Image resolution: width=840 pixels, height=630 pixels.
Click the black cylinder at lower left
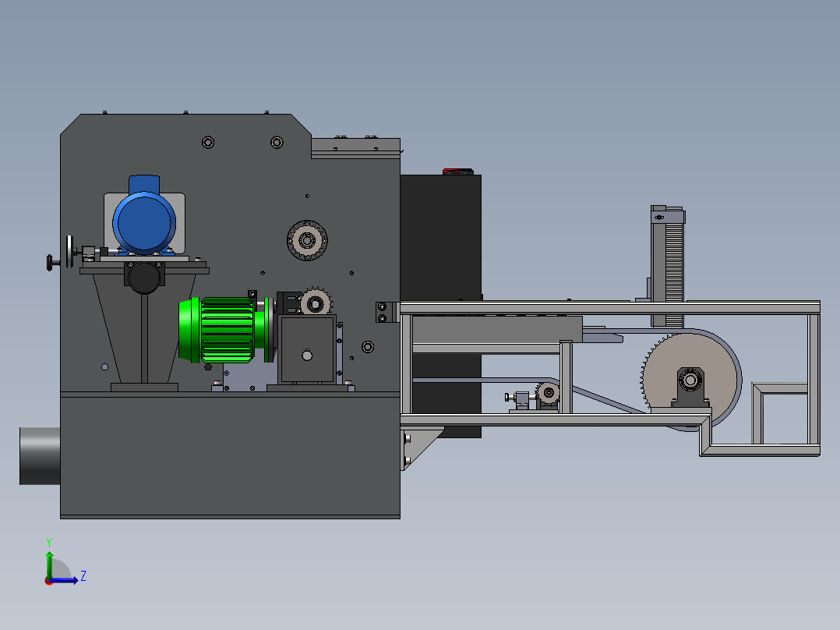pos(40,456)
